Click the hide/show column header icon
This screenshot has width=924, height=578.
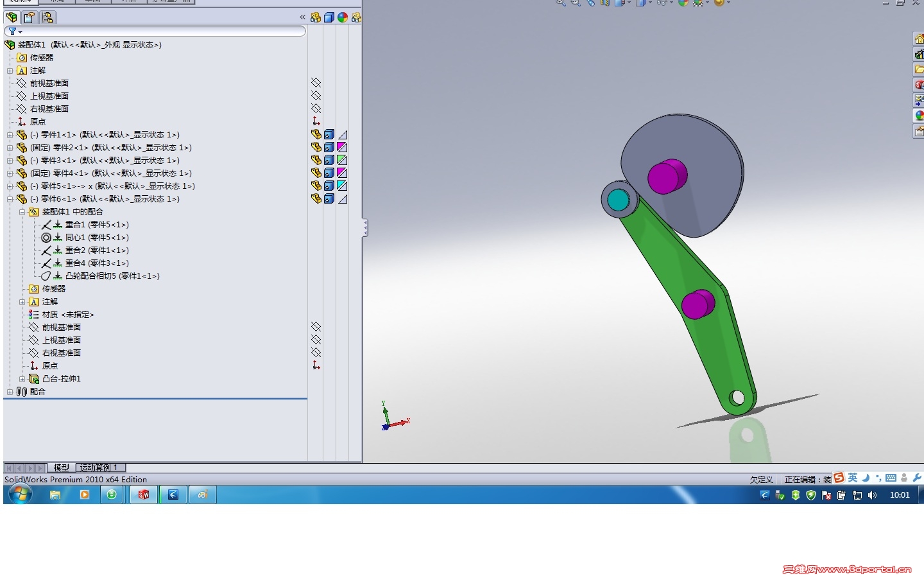coord(316,17)
